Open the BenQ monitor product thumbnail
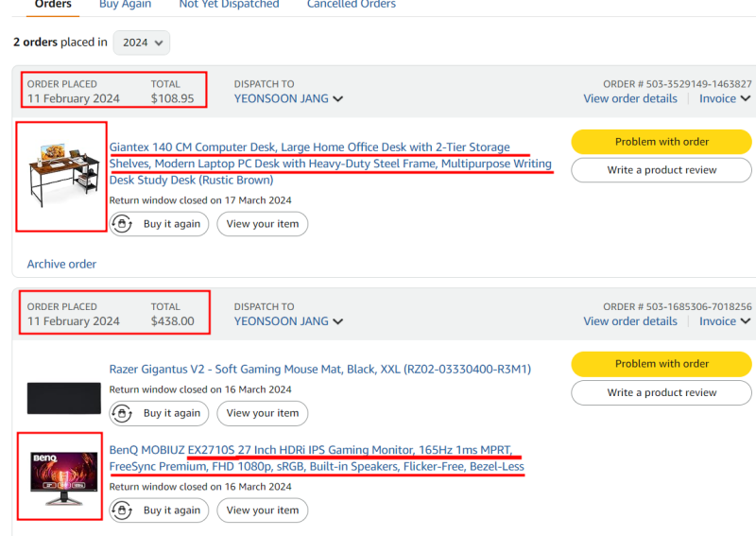The image size is (756, 536). [64, 478]
